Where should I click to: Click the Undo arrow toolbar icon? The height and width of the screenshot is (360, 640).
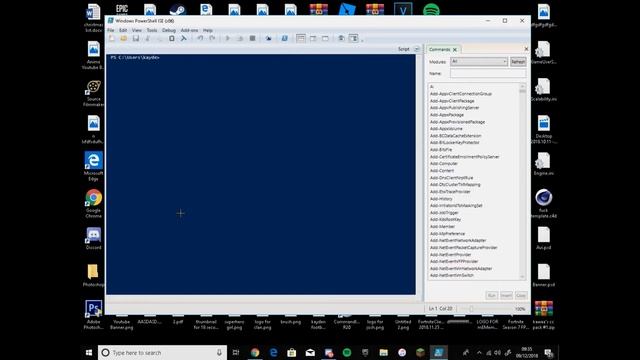[200, 38]
